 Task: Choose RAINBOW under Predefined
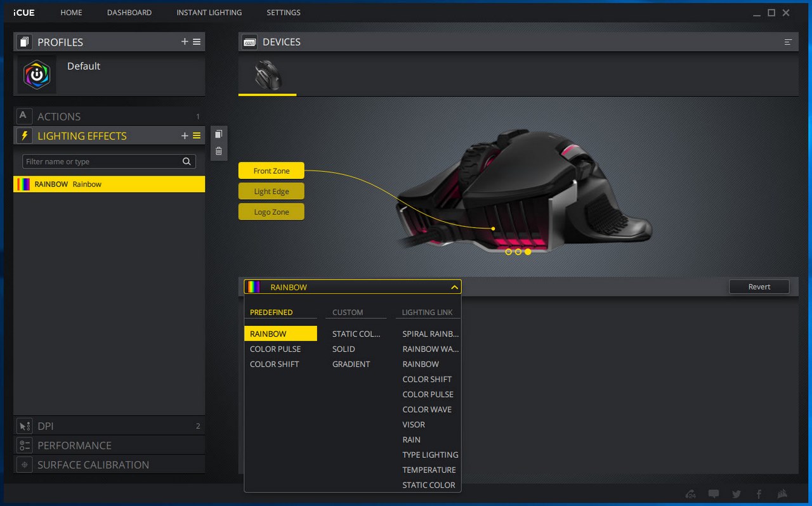click(x=280, y=334)
